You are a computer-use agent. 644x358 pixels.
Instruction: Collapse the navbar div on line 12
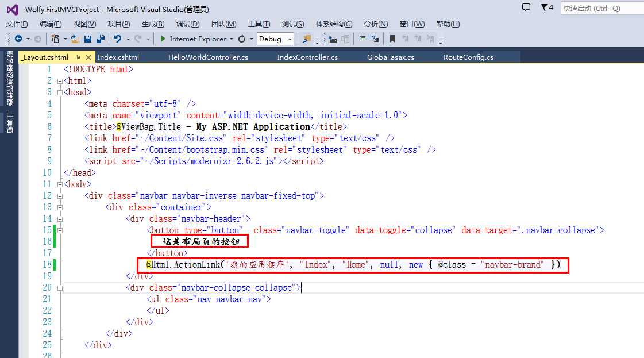pyautogui.click(x=60, y=196)
